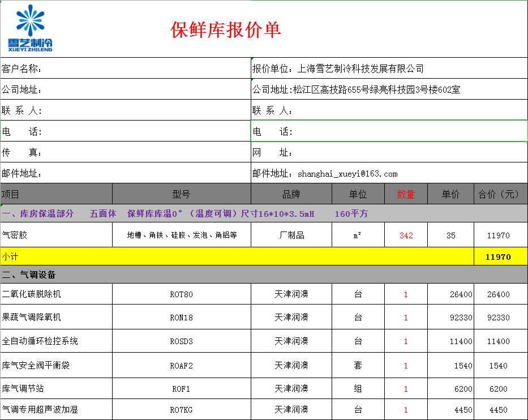Select the 套 unit cell for 库气安全阀平衡袋
The image size is (528, 420).
pyautogui.click(x=358, y=366)
